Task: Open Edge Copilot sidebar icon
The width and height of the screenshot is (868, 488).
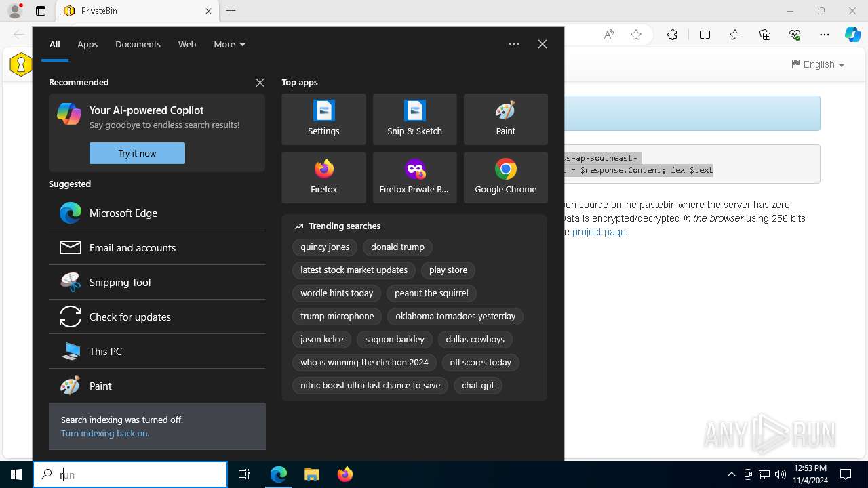Action: coord(852,35)
